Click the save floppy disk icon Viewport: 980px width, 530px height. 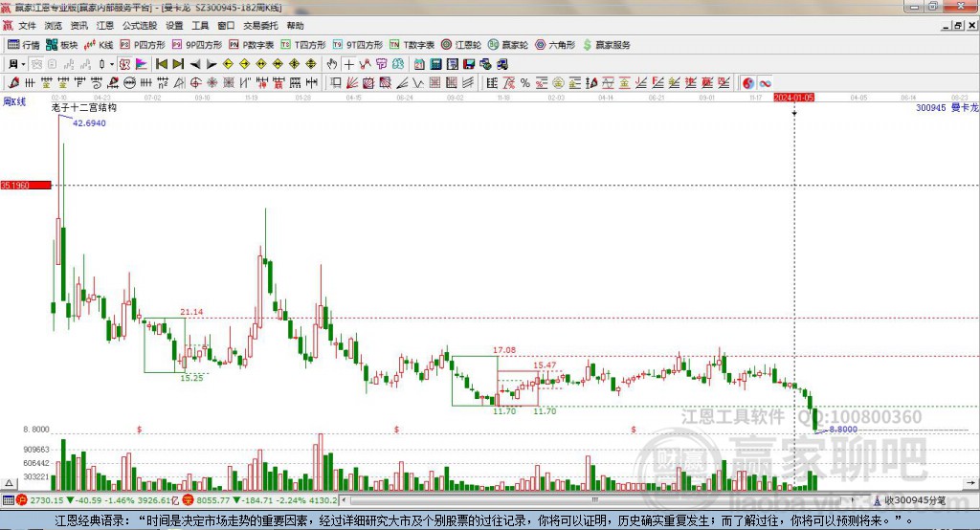tap(469, 64)
